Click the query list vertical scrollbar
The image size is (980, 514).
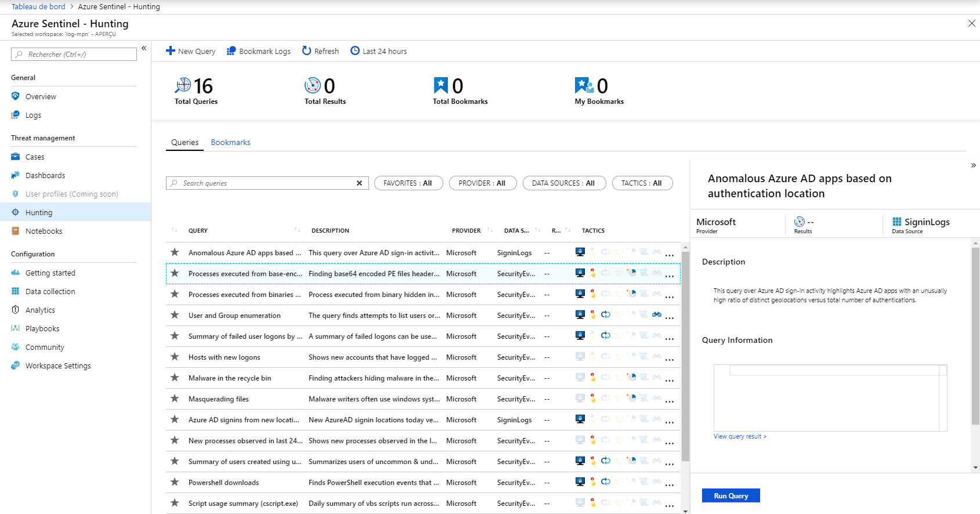(x=685, y=355)
